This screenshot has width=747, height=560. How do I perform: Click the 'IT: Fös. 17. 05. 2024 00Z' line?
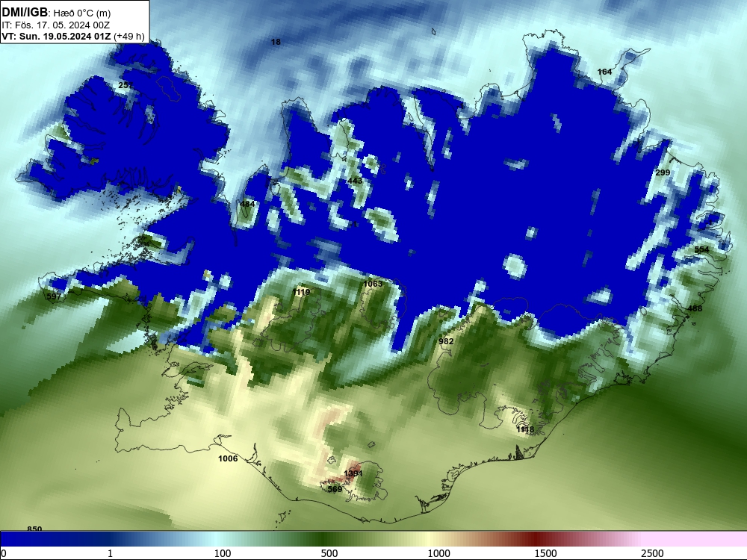click(56, 25)
